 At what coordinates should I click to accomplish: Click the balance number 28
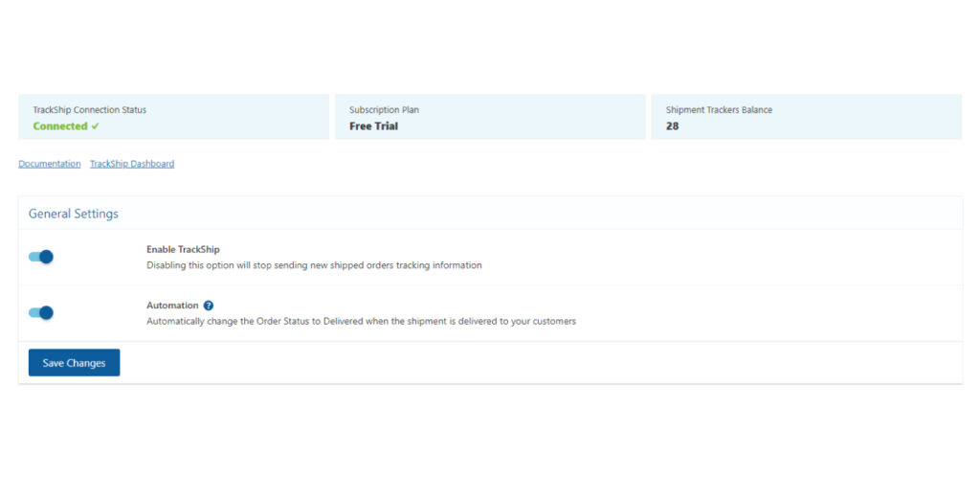click(672, 126)
